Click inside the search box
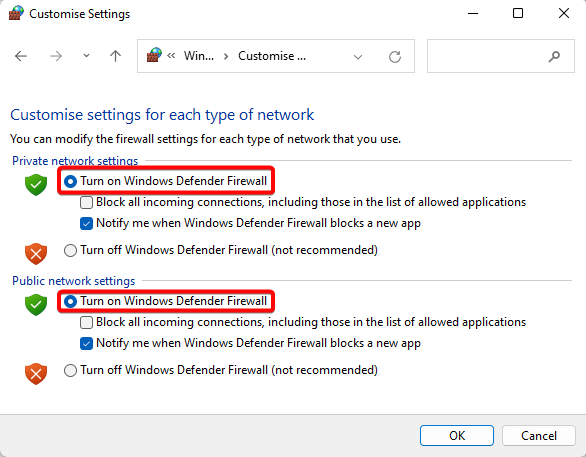Viewport: 586px width, 457px height. 501,56
